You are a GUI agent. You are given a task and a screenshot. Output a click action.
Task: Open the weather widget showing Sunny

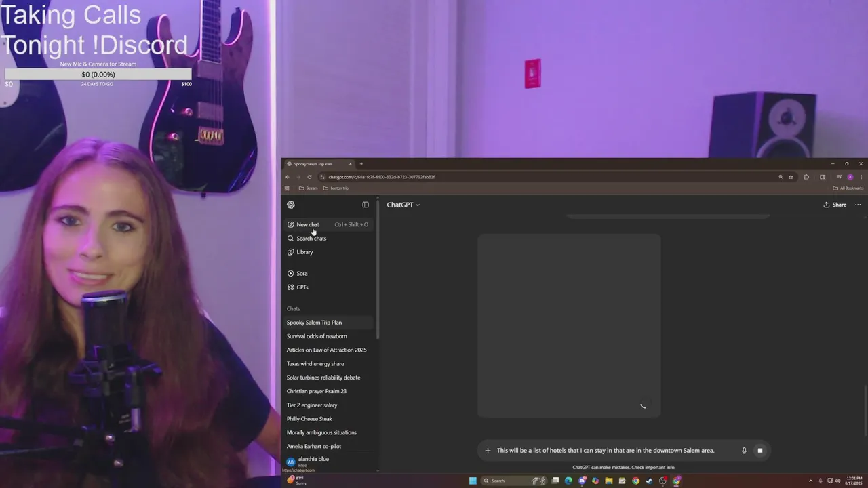point(297,480)
